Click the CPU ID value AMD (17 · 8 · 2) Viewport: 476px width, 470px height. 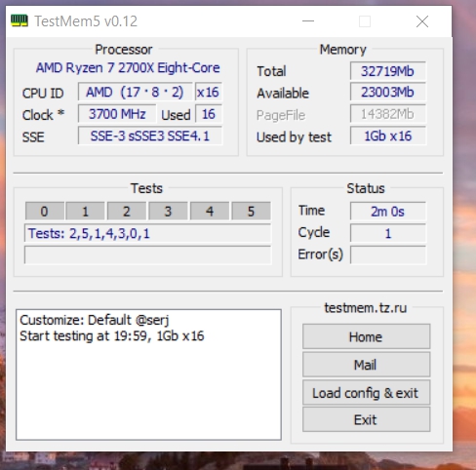[135, 92]
